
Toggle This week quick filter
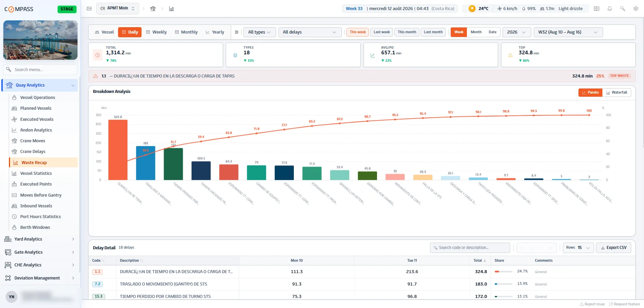[358, 32]
